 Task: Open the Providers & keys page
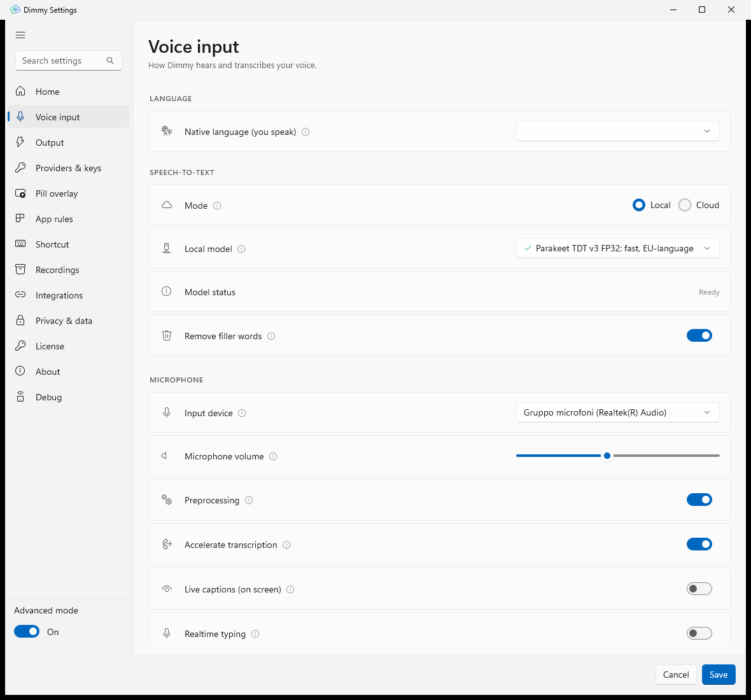[x=69, y=167]
